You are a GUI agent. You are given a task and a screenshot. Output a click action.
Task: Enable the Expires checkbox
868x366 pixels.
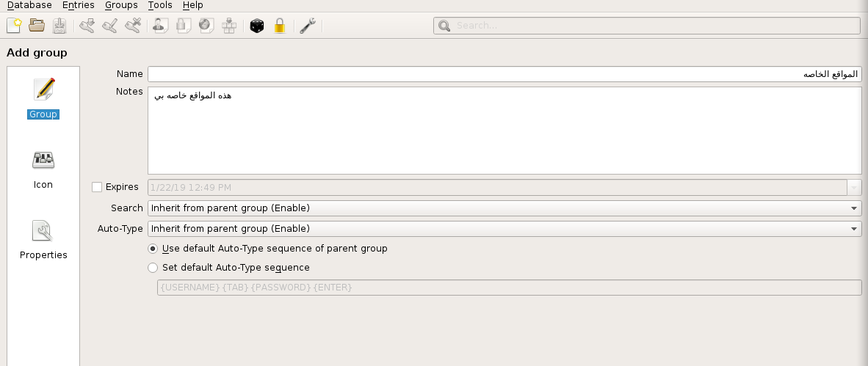pyautogui.click(x=97, y=187)
